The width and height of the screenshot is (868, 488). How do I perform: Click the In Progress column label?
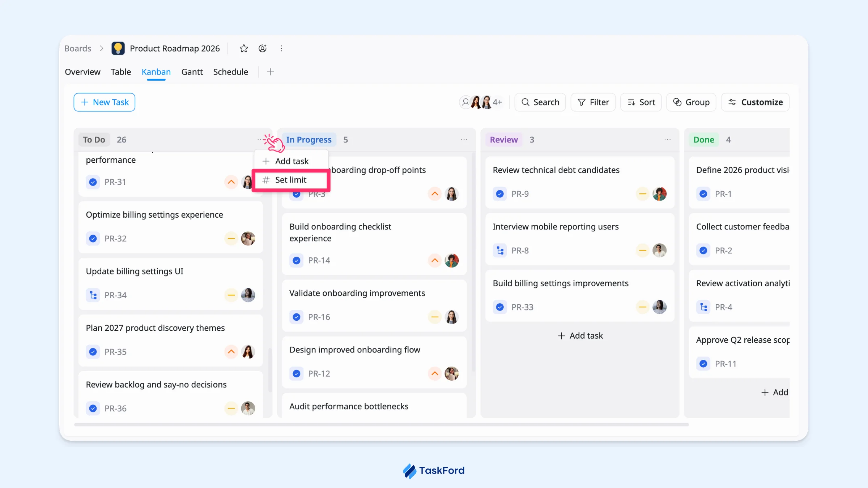point(309,140)
